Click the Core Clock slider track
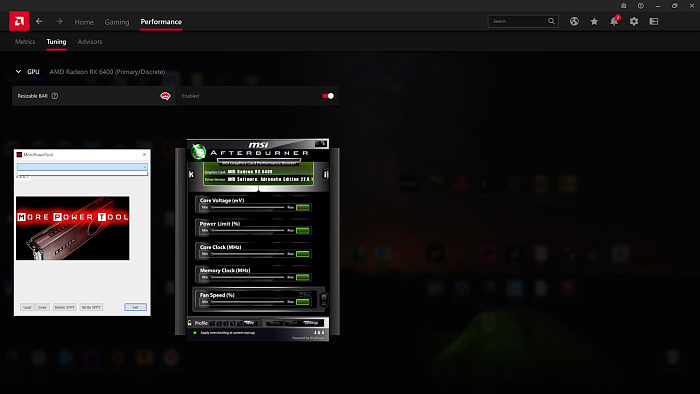This screenshot has height=394, width=700. 248,253
